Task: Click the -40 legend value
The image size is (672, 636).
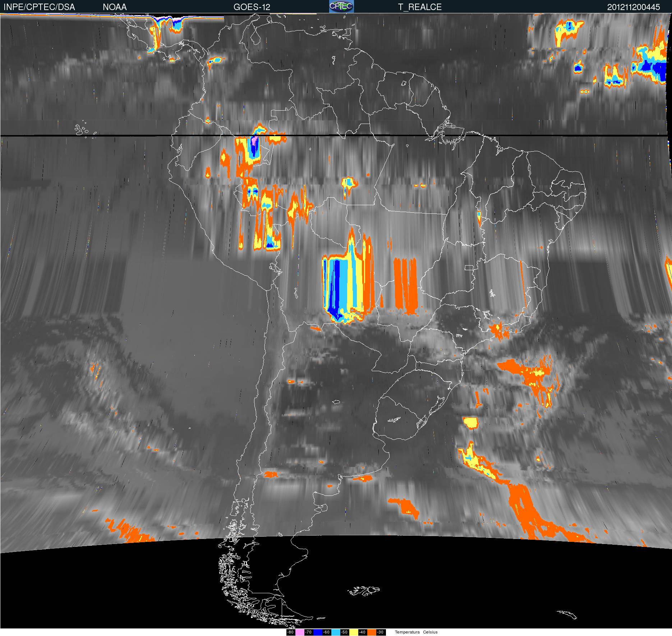Action: (362, 632)
